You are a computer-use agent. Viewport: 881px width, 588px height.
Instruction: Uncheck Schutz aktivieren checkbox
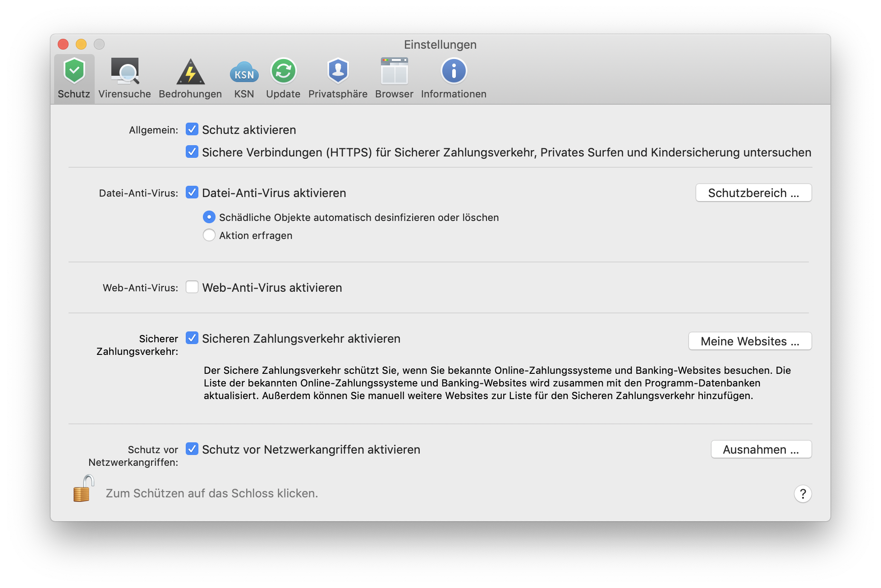click(192, 129)
